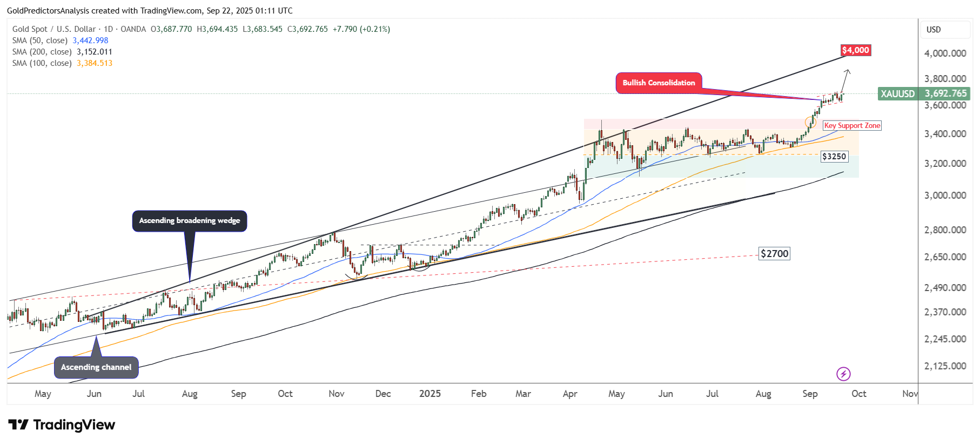Click the 2025 label on time axis

(x=429, y=394)
